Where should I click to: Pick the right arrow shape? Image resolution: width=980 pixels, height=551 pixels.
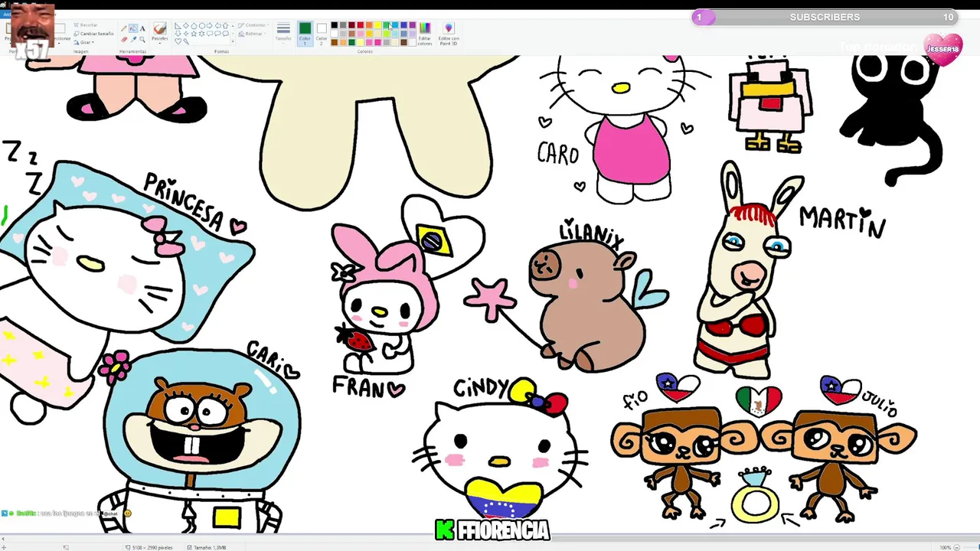[210, 25]
